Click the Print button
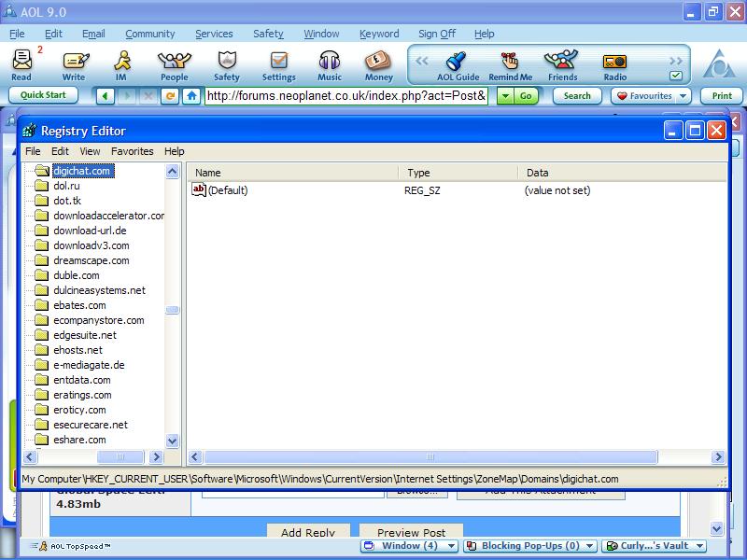The width and height of the screenshot is (747, 560). point(722,96)
